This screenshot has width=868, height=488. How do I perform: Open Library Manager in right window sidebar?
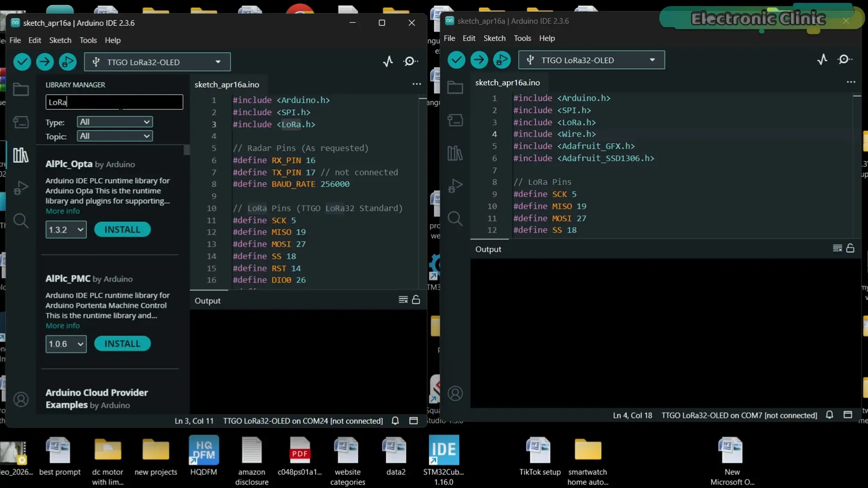[455, 153]
